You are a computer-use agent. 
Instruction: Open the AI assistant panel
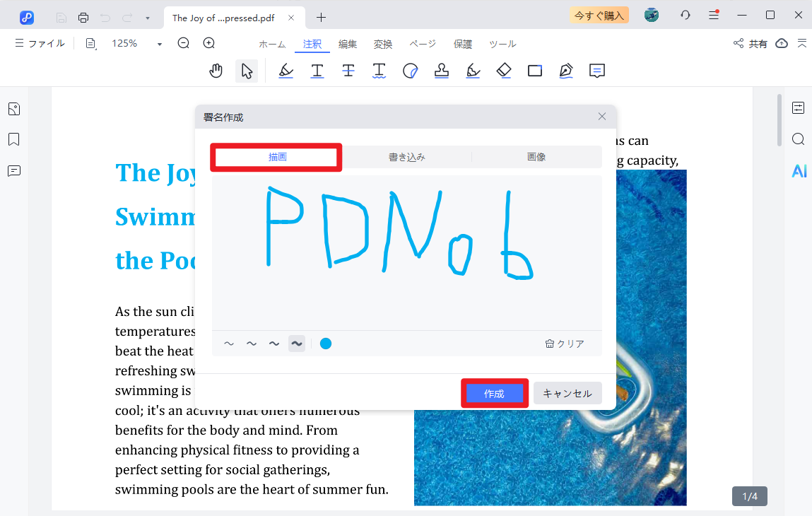point(799,171)
